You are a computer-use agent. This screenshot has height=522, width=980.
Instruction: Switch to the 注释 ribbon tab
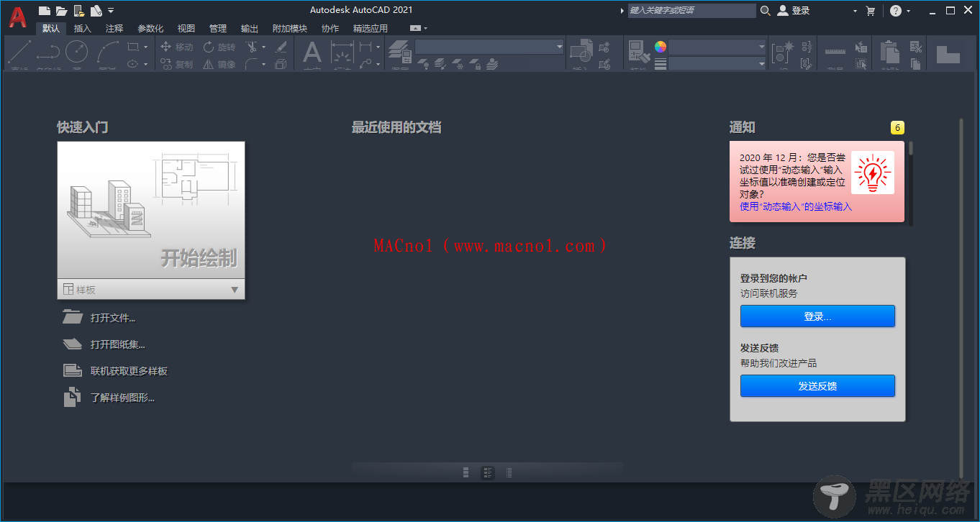[114, 29]
